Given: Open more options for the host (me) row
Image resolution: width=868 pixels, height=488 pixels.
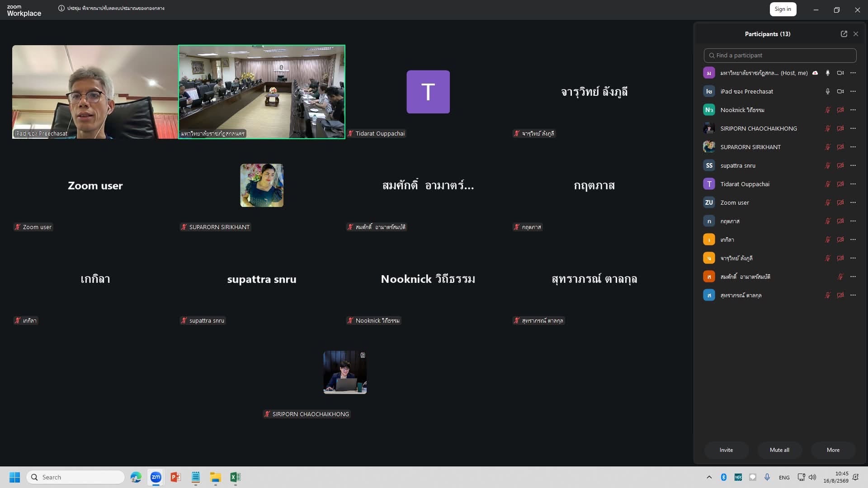Looking at the screenshot, I should [x=853, y=73].
